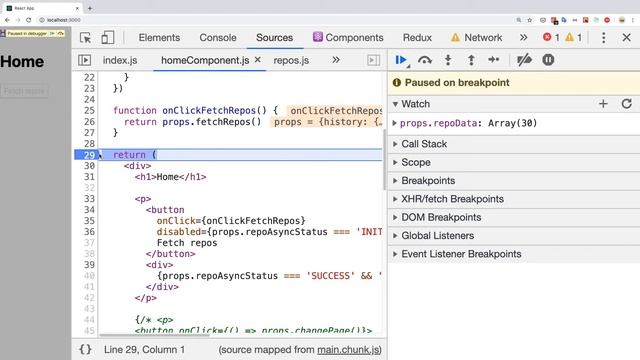Click the 'Line 29, Column 1' status text
This screenshot has width=640, height=360.
click(x=144, y=350)
